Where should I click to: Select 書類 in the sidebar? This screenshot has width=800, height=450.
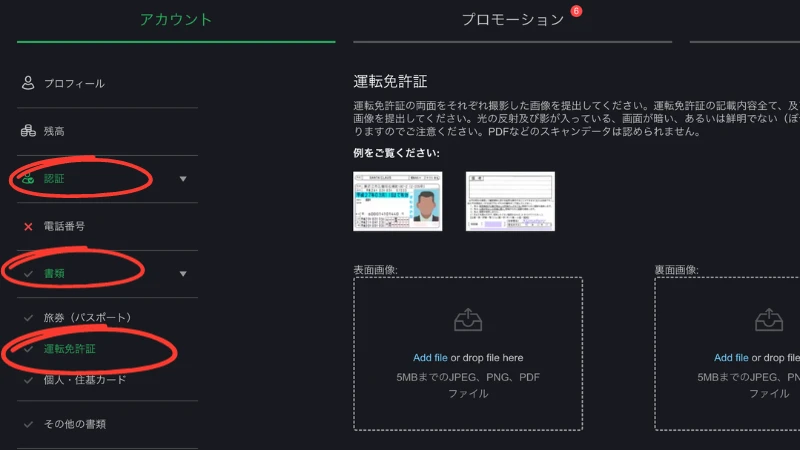tap(54, 273)
